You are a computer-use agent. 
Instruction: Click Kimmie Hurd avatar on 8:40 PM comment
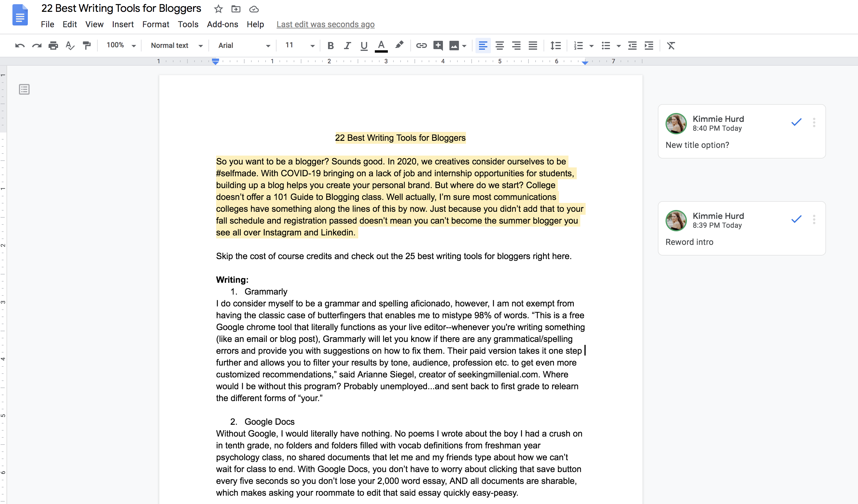676,123
